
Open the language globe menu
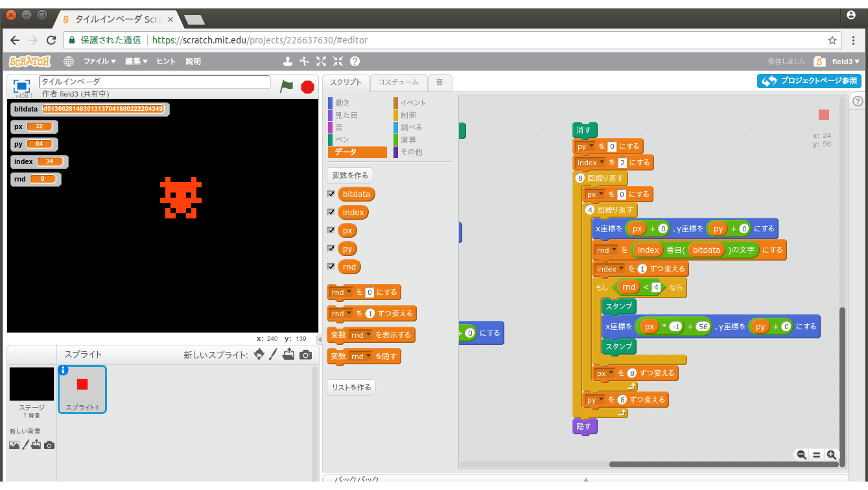click(x=69, y=61)
